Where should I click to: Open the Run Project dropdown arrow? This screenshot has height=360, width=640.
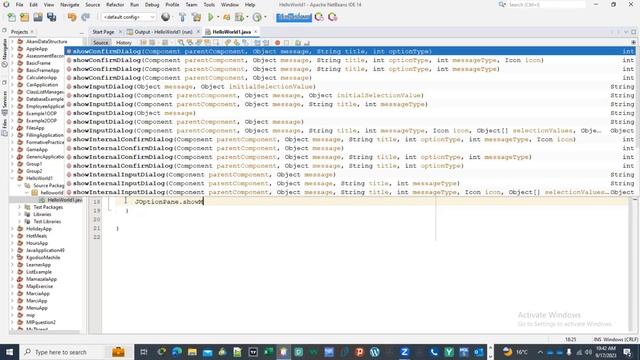pos(218,17)
